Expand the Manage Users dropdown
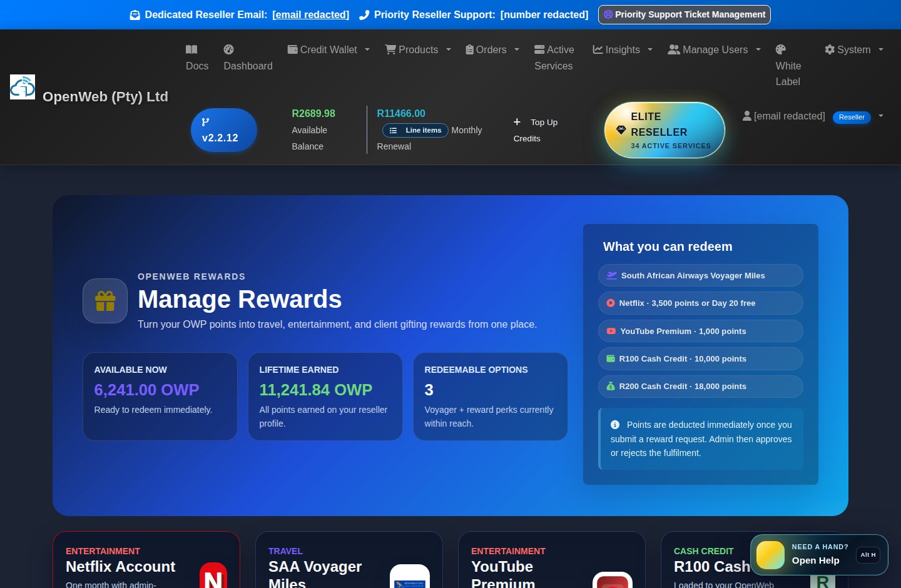901x588 pixels. (758, 49)
